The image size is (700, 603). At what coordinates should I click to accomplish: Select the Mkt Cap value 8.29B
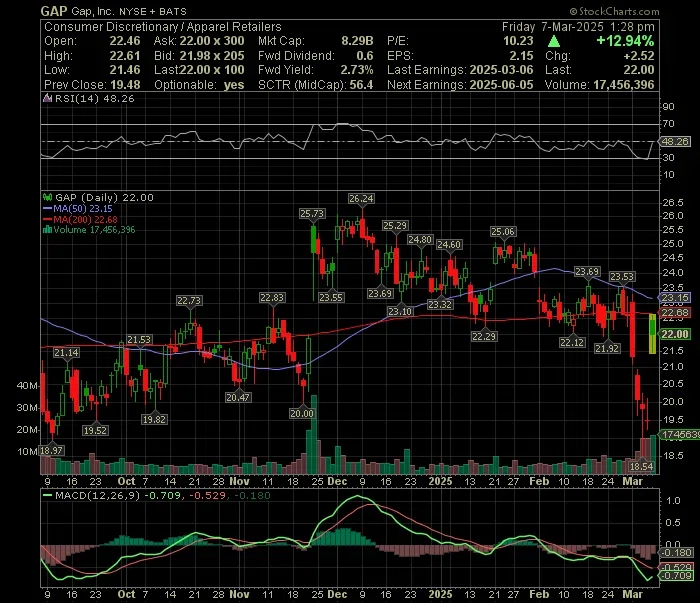(357, 41)
